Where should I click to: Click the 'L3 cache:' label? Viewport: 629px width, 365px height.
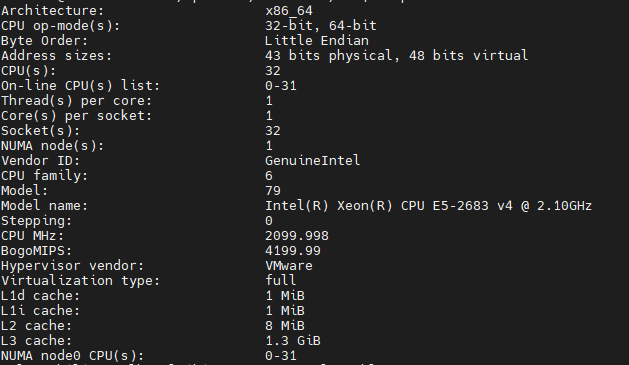tap(36, 341)
